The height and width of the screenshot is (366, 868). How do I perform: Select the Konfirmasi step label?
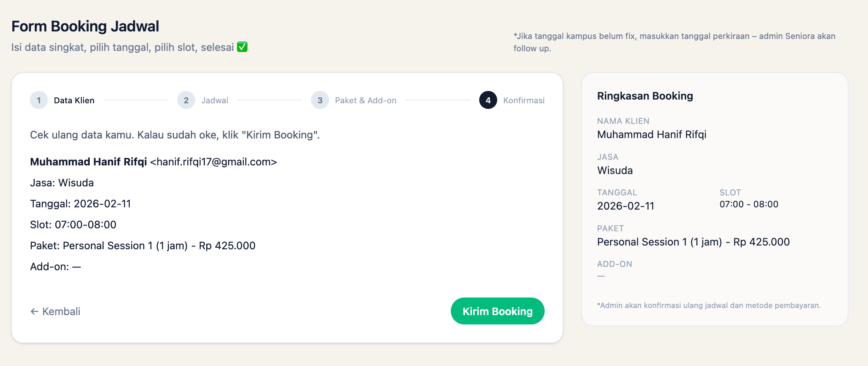coord(524,100)
